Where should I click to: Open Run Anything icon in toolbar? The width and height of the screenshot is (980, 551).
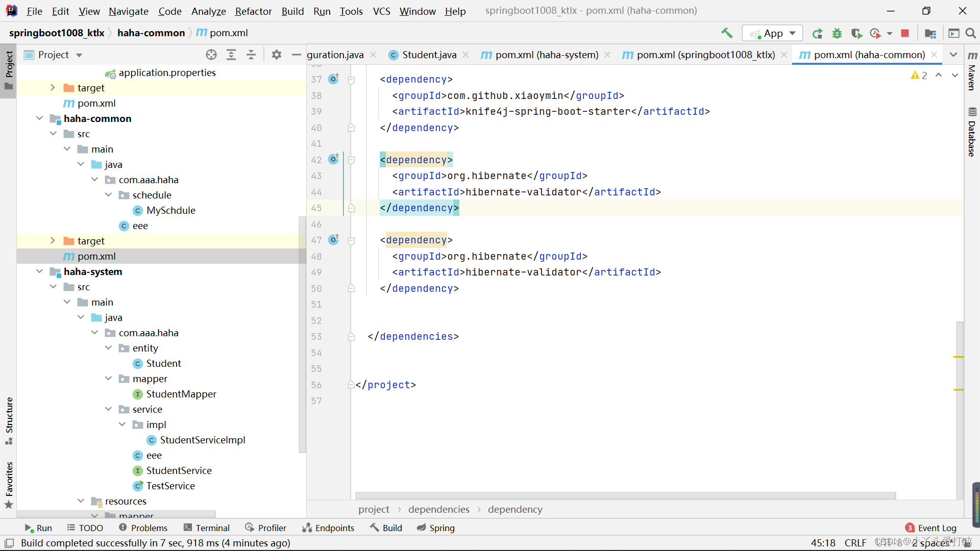click(953, 33)
